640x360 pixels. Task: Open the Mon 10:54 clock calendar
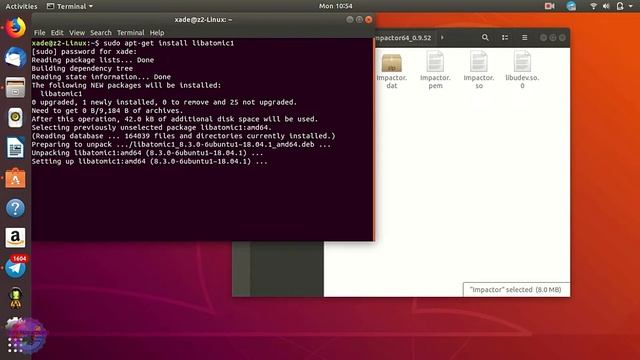click(336, 6)
